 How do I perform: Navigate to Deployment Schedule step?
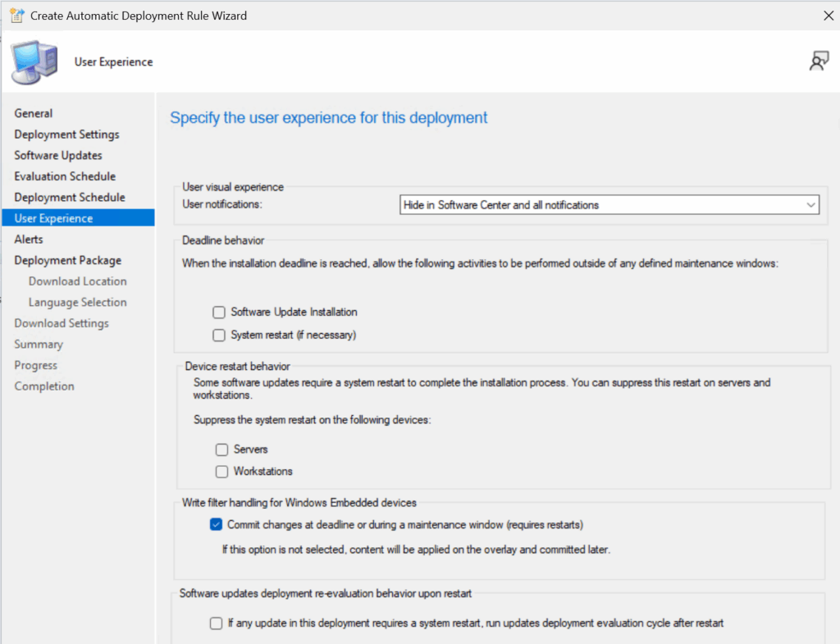click(x=70, y=198)
